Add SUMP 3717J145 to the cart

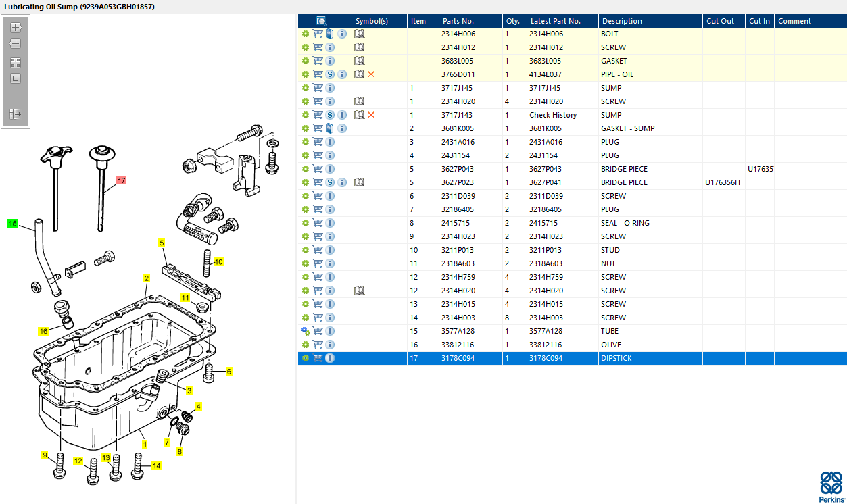pyautogui.click(x=318, y=88)
